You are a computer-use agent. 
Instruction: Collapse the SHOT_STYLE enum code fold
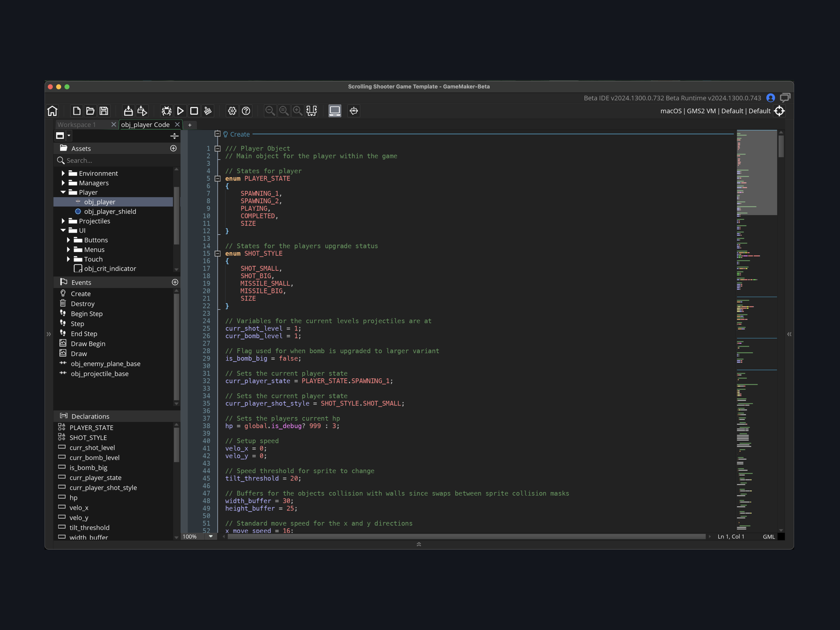point(218,254)
